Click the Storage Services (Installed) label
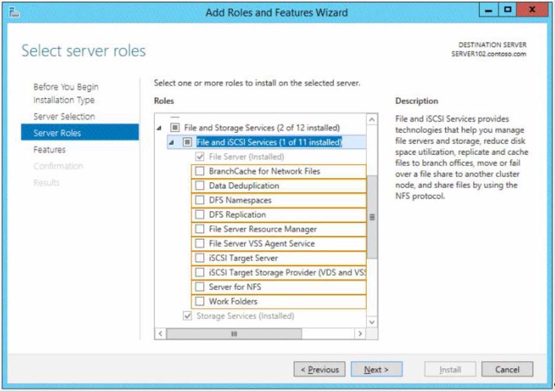 (245, 316)
